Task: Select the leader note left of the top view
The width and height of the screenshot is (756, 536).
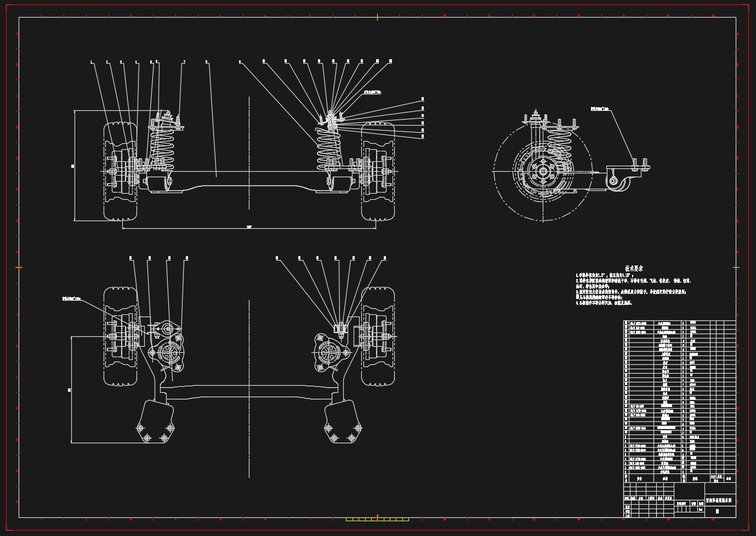Action: (71, 299)
